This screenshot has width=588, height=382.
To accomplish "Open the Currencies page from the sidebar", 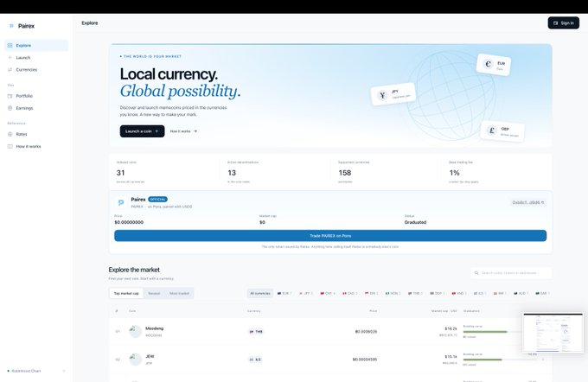I will pos(36,70).
